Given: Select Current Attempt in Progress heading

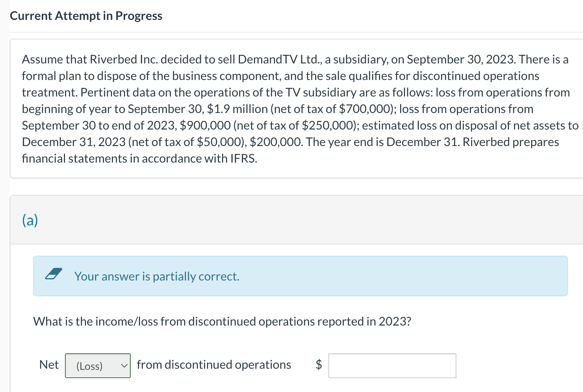Looking at the screenshot, I should 86,16.
